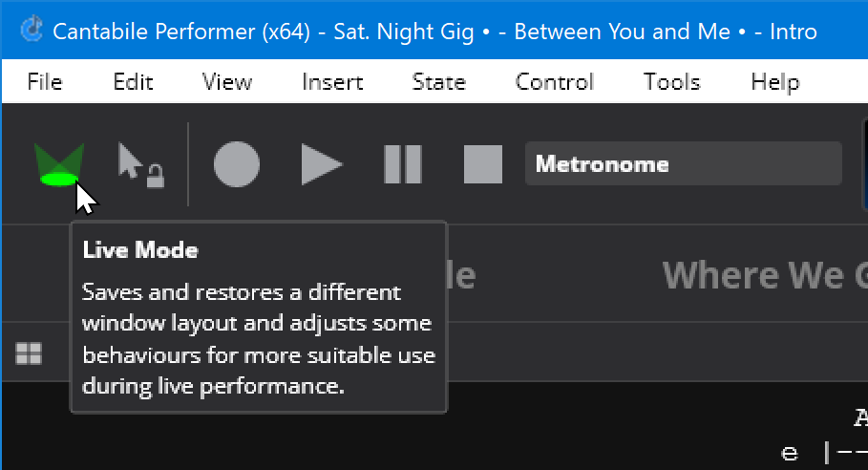Open the View menu
Image resolution: width=868 pixels, height=470 pixels.
[x=227, y=82]
